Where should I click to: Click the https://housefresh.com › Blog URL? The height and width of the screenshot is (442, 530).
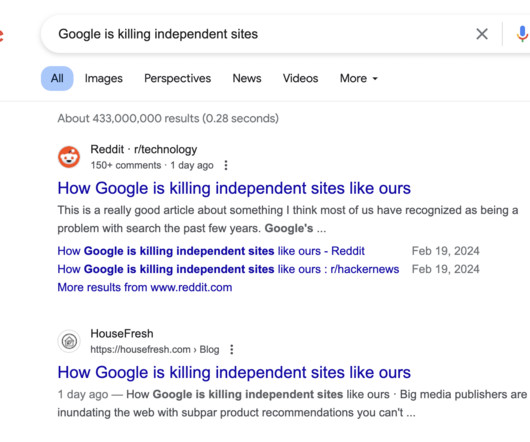pyautogui.click(x=155, y=349)
